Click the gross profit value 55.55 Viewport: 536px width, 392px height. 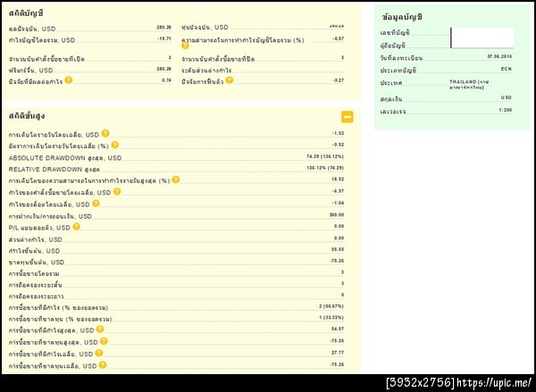tap(338, 249)
